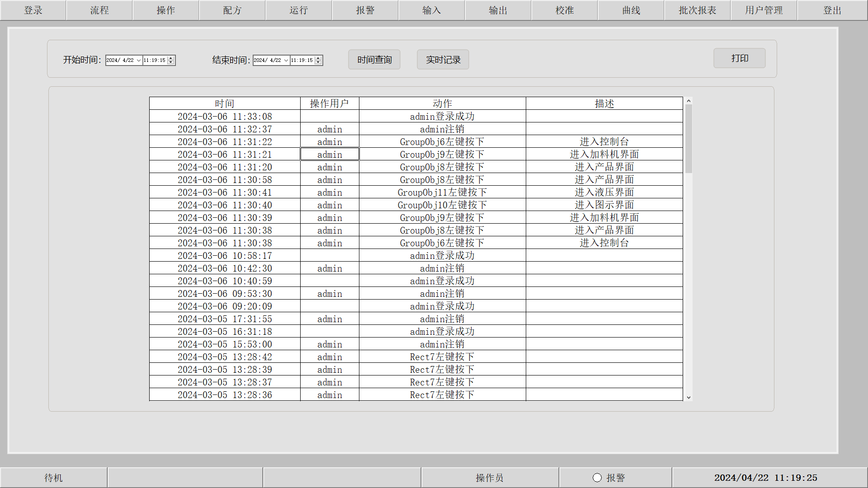Open the 批次报表 (batch report) tab
868x488 pixels.
coord(697,10)
